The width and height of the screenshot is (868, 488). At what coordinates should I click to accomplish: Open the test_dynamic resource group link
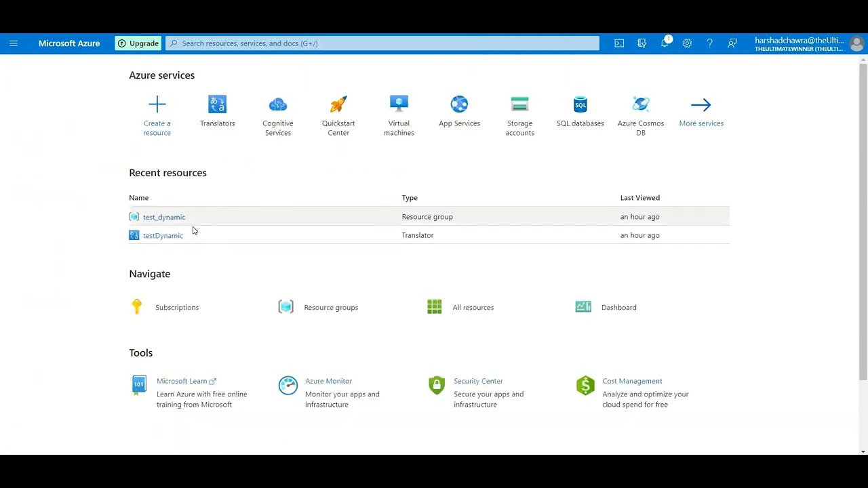coord(164,217)
